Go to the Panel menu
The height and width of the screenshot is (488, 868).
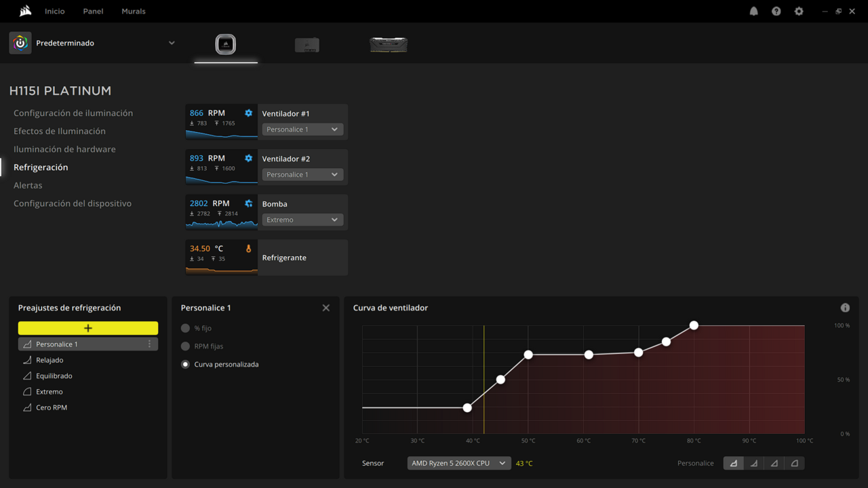93,12
